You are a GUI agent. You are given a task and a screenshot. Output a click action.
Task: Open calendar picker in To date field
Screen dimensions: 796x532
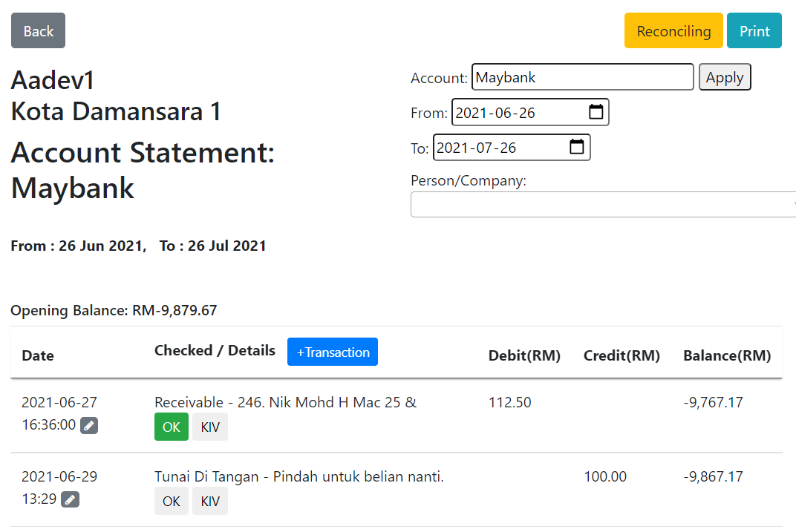(577, 147)
